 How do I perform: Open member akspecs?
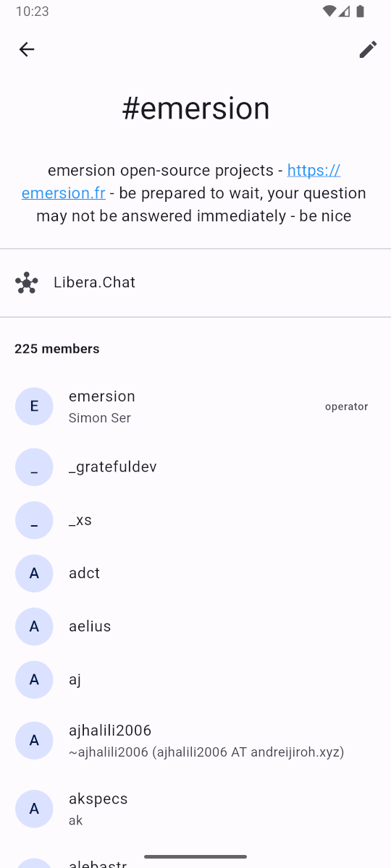point(195,809)
